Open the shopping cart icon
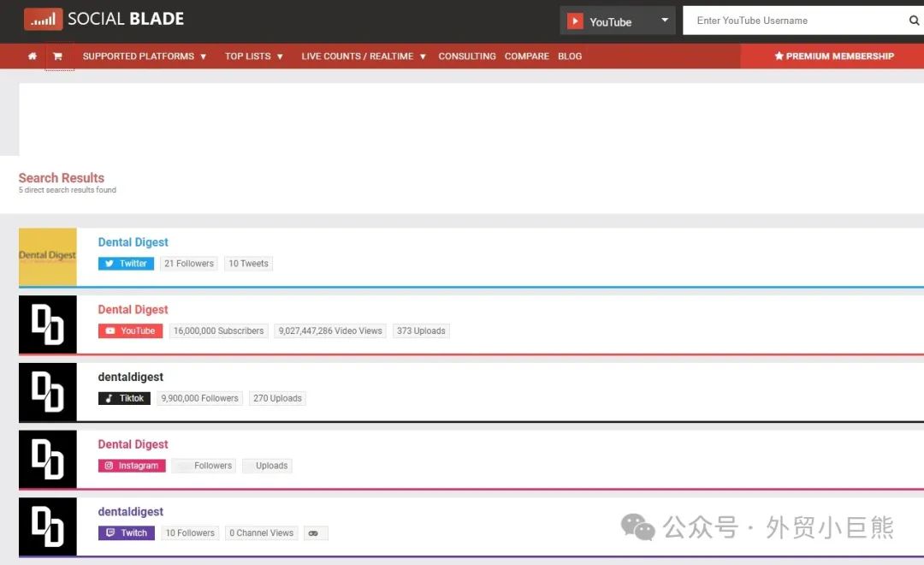Screen dimensions: 924x565 pos(57,56)
